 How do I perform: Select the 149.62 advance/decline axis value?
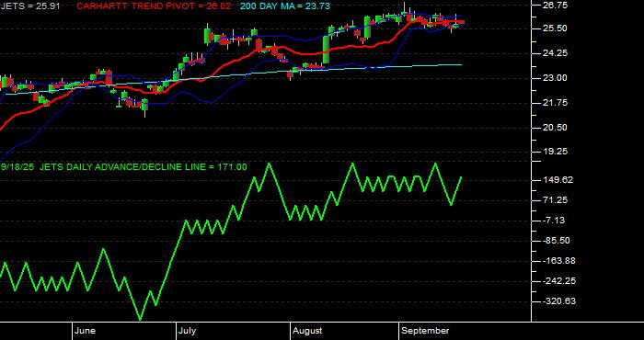[558, 180]
